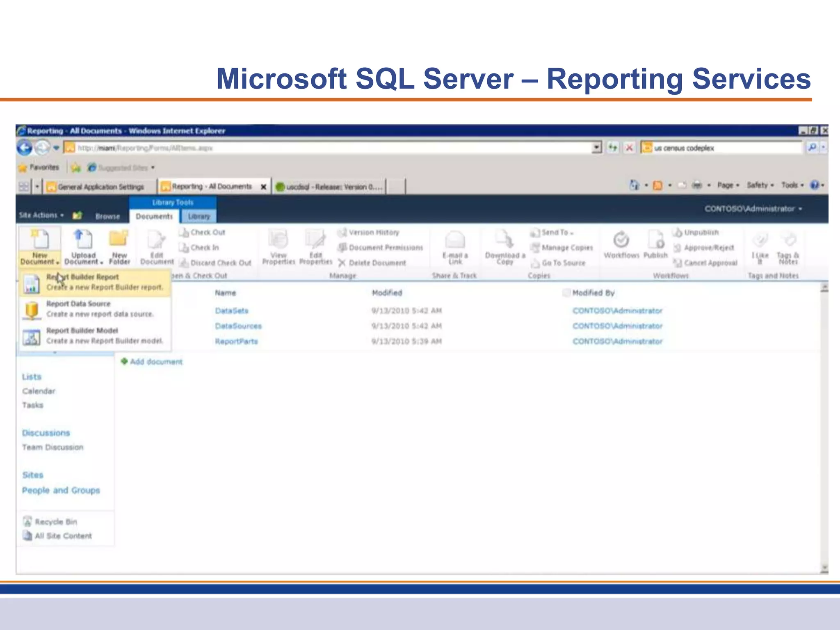840x630 pixels.
Task: Click Unpublish in Workflows group
Action: pyautogui.click(x=696, y=233)
